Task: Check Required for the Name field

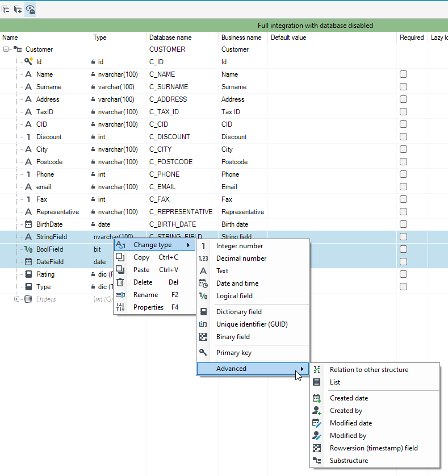Action: pos(403,74)
